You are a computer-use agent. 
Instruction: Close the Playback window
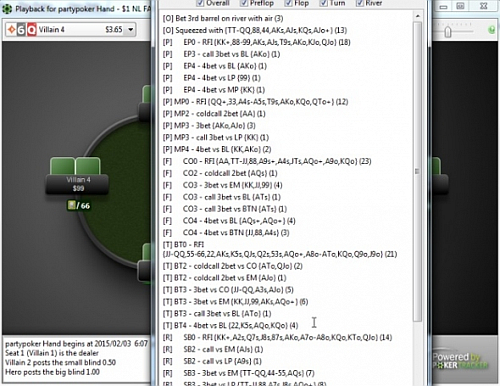(484, 6)
